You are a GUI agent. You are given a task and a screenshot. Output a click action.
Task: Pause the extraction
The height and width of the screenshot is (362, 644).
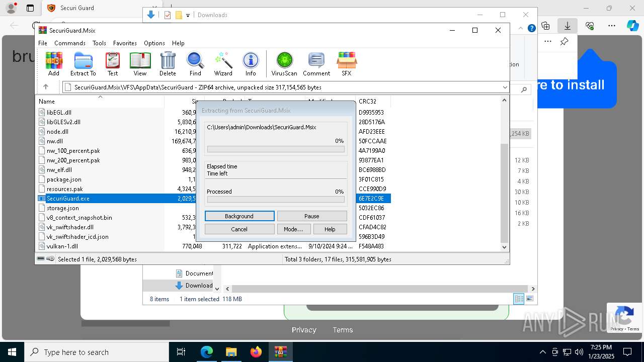(x=312, y=216)
